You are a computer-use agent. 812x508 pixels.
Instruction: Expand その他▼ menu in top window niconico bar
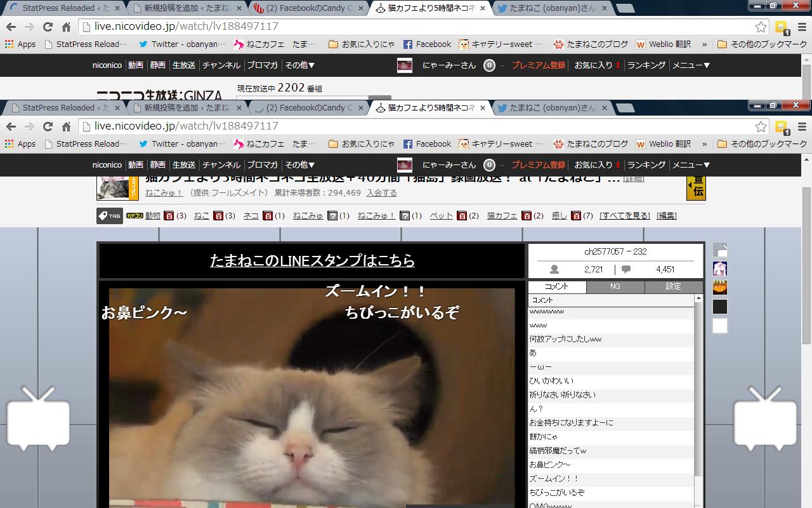(x=300, y=65)
